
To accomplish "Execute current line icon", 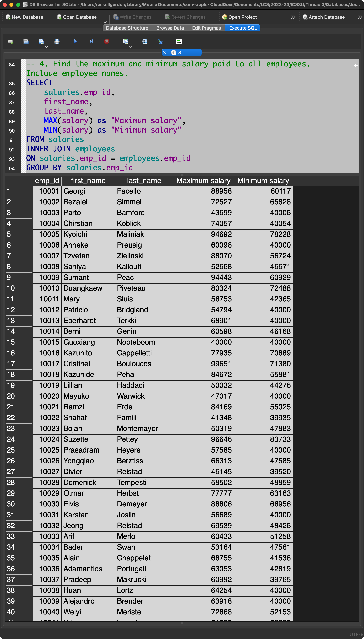I will tap(91, 41).
